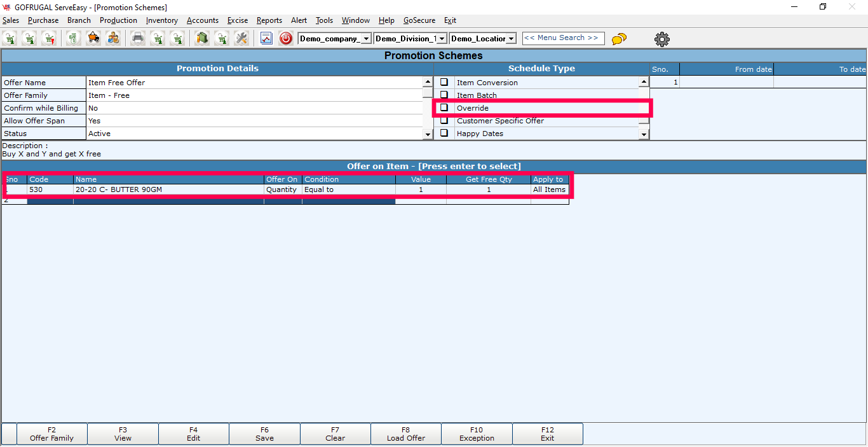This screenshot has width=868, height=447.
Task: Open the Excise menu
Action: tap(238, 20)
